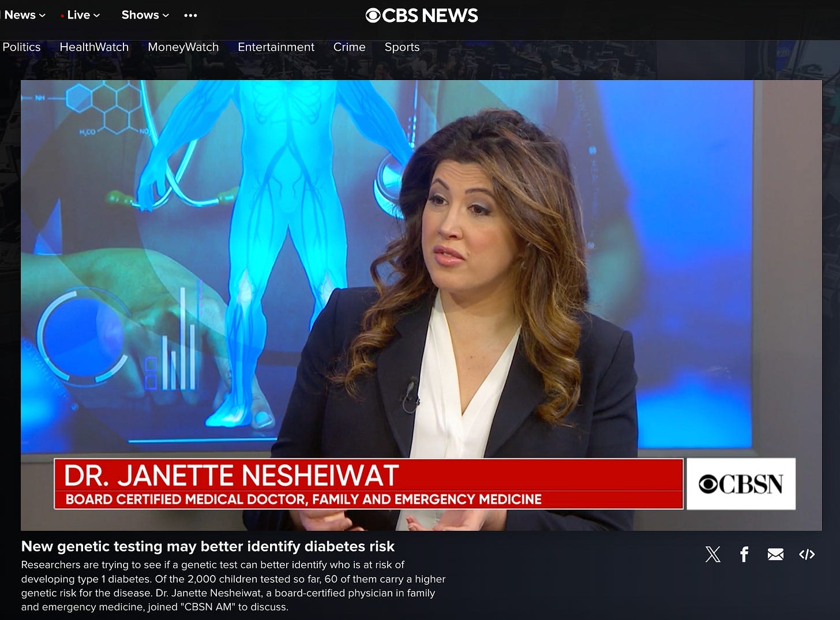Expand the Shows dropdown menu

point(145,15)
